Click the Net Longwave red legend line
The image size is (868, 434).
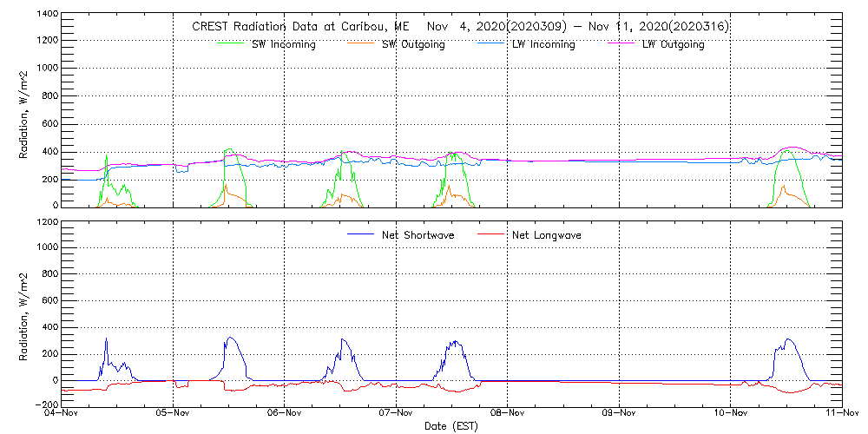[x=491, y=234]
